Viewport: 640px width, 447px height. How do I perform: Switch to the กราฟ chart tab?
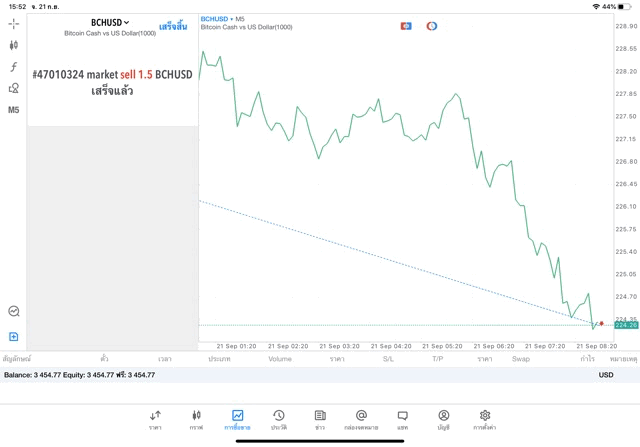(196, 419)
